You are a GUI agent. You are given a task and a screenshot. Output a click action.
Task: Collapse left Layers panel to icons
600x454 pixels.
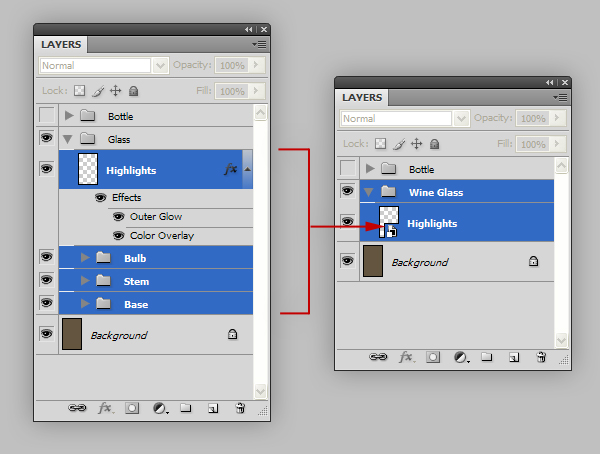tap(249, 29)
